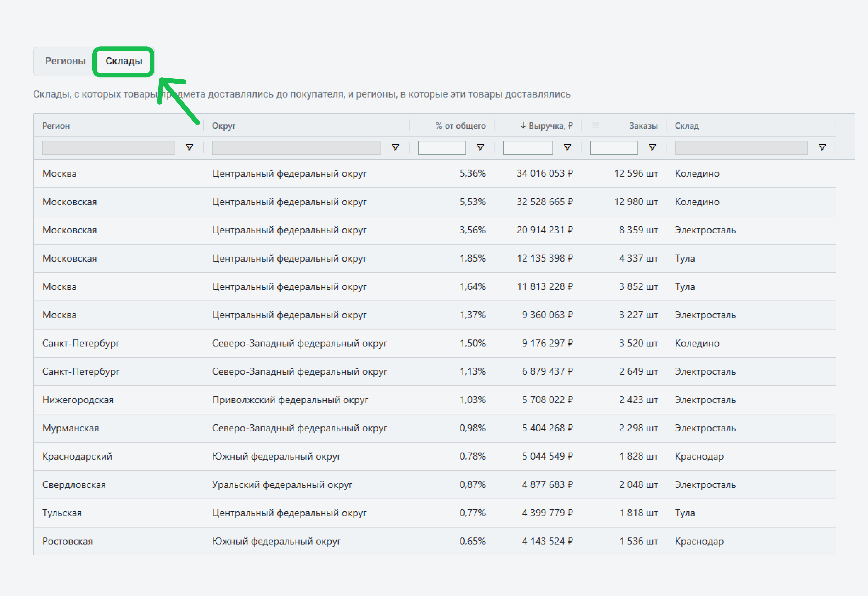Switch to the Регионы tab

[65, 61]
